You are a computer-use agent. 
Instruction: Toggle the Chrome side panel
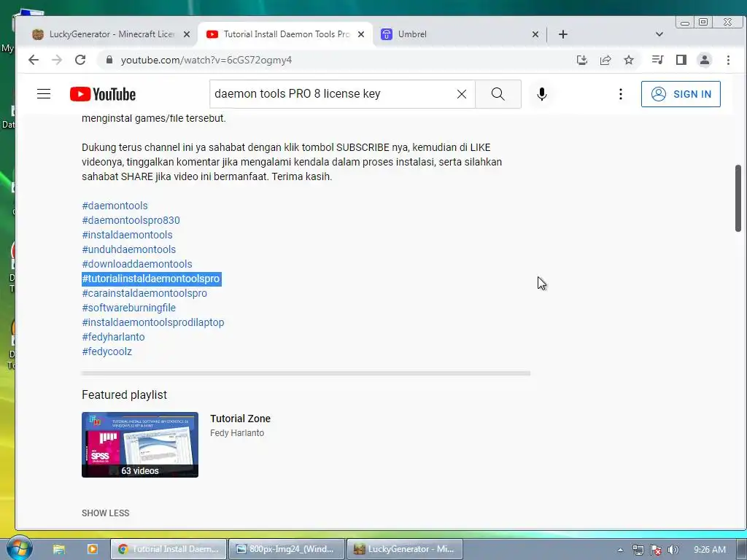click(x=681, y=60)
